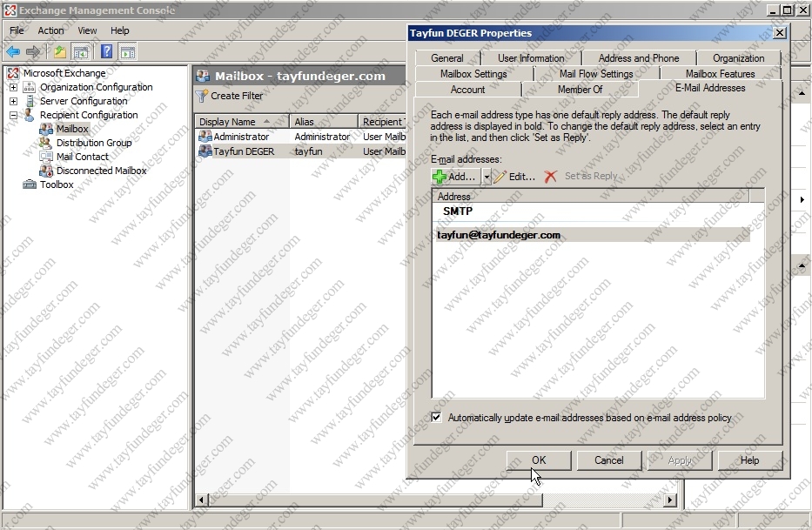The width and height of the screenshot is (812, 530).
Task: Expand the Organization Configuration node
Action: 13,87
